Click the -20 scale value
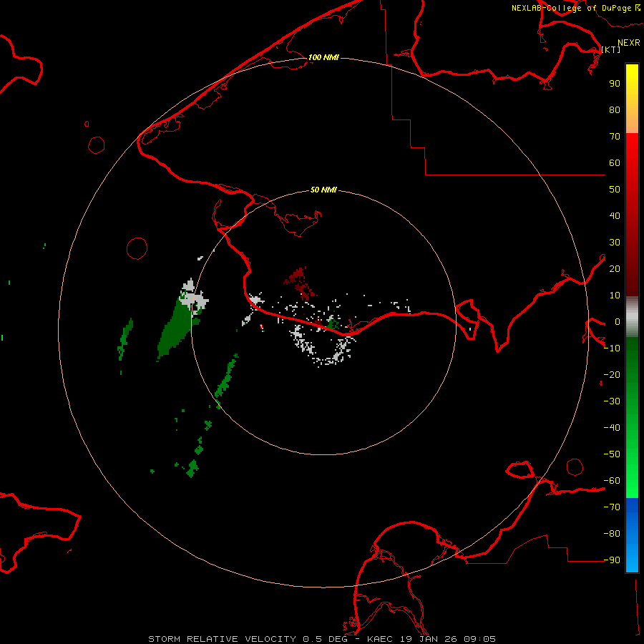 click(x=612, y=374)
